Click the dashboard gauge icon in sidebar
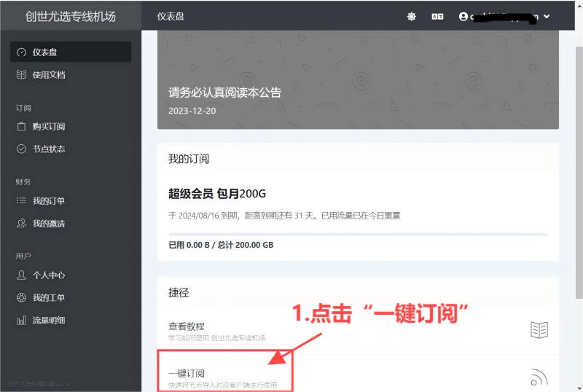583x392 pixels. pos(21,52)
